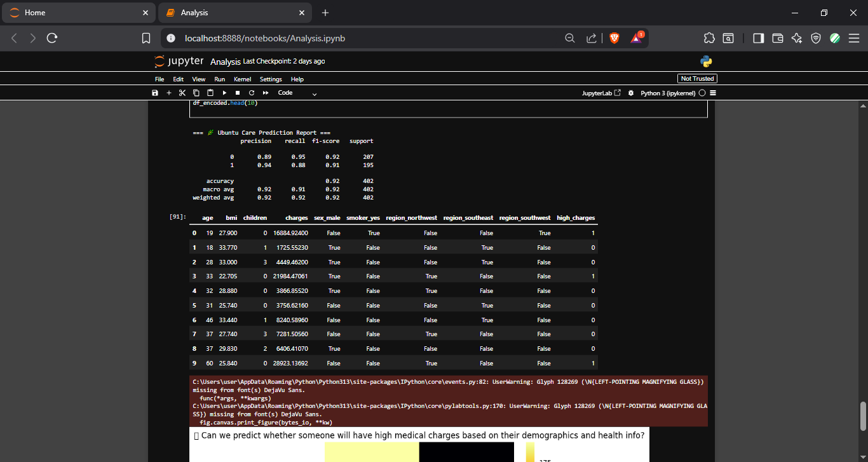Interrupt the kernel with the stop icon
This screenshot has height=462, width=868.
pos(238,93)
